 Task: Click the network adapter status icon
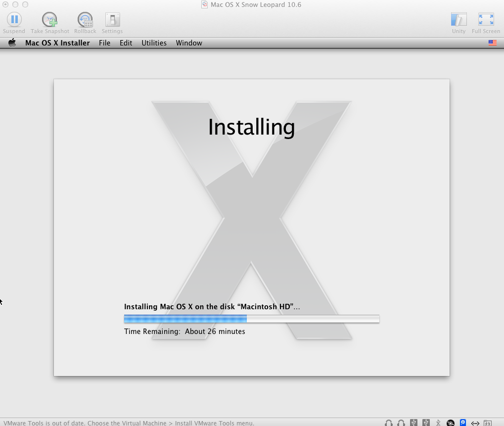pyautogui.click(x=475, y=423)
